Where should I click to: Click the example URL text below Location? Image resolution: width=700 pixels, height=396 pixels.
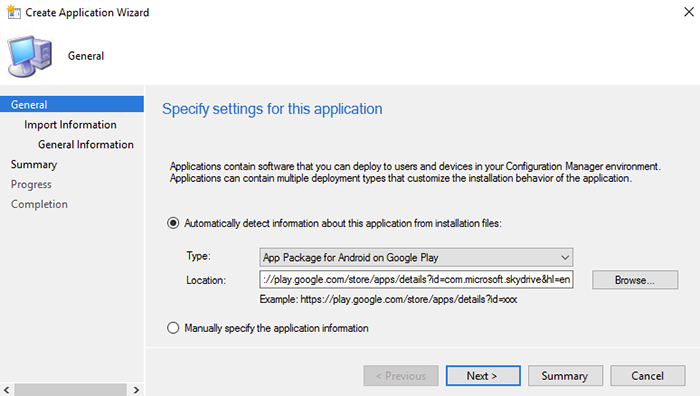[x=388, y=299]
